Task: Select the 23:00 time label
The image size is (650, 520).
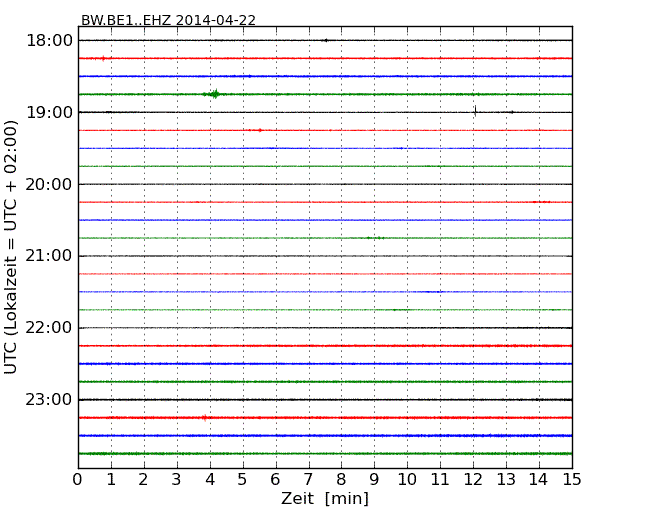Action: point(49,400)
